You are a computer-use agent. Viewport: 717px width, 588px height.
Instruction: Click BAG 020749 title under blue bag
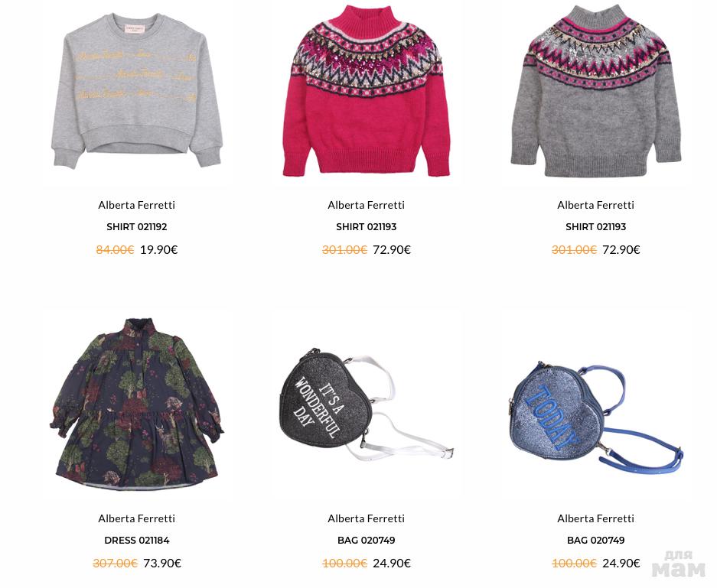(x=595, y=540)
